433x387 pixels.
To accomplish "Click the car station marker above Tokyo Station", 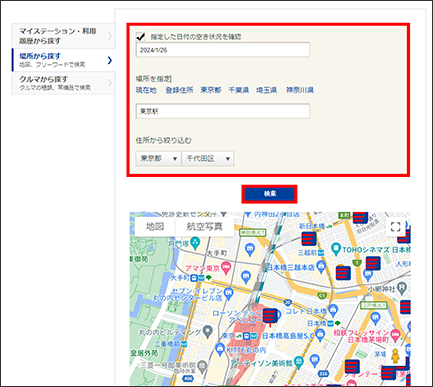I will tap(270, 315).
